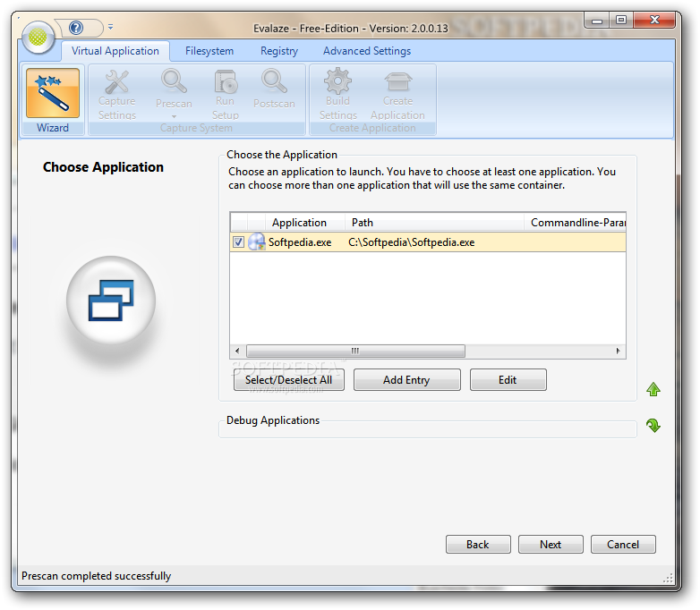The width and height of the screenshot is (700, 610).
Task: Click the horizontal scrollbar thumb
Action: (355, 351)
